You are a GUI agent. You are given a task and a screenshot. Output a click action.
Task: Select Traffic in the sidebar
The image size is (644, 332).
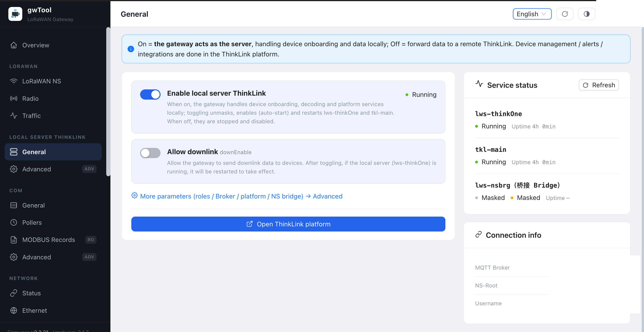[53, 116]
